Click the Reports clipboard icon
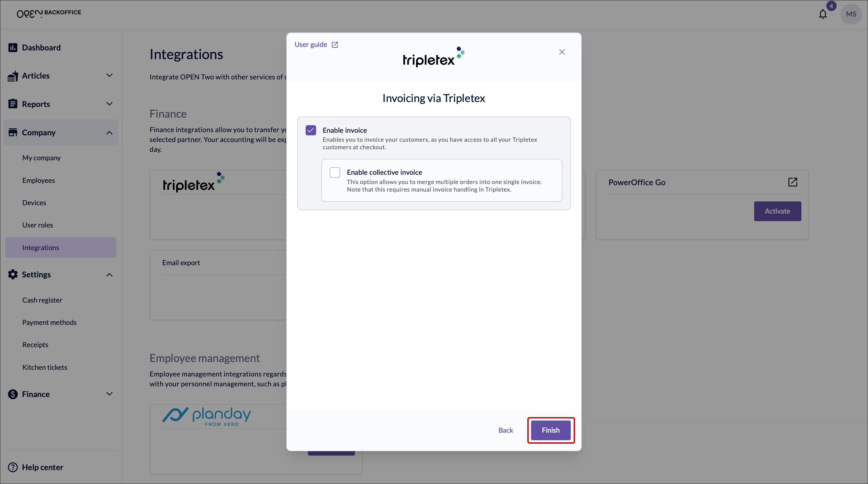868x484 pixels. (13, 104)
